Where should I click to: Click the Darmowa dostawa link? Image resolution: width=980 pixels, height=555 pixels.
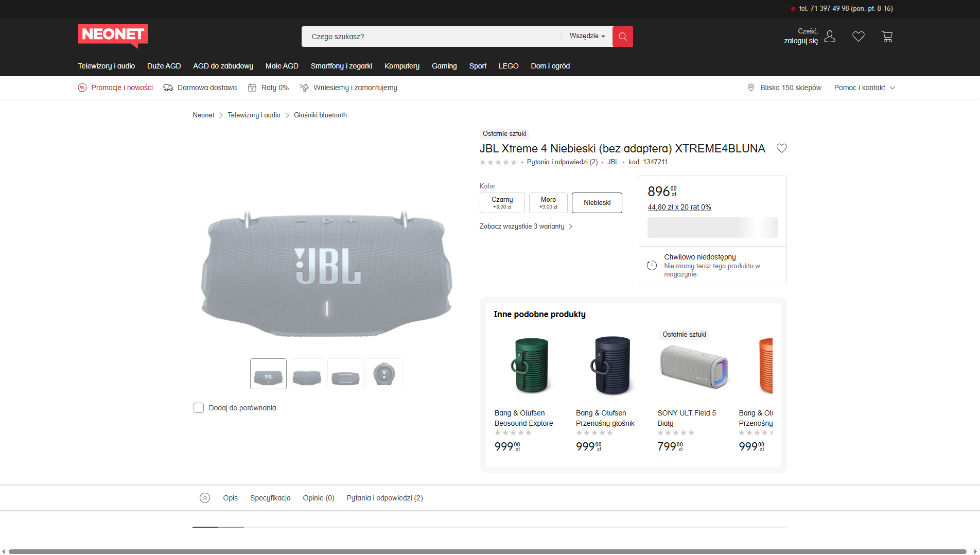(207, 88)
